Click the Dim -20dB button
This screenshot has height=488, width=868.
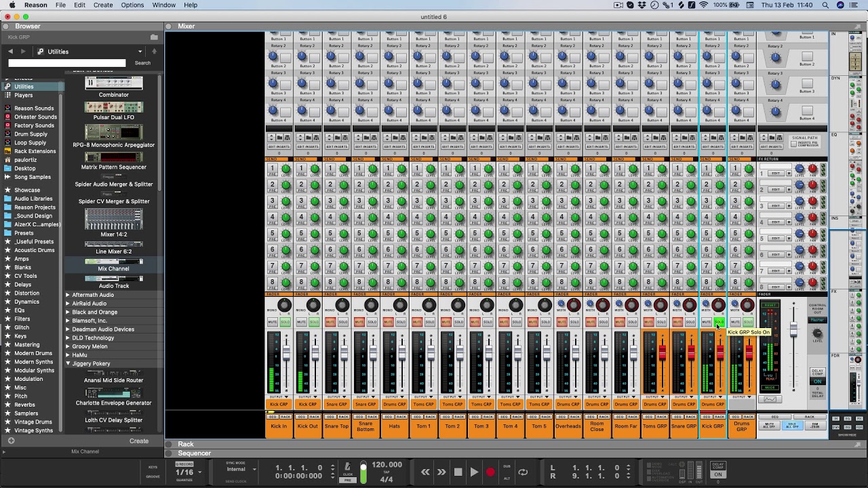pos(815,426)
